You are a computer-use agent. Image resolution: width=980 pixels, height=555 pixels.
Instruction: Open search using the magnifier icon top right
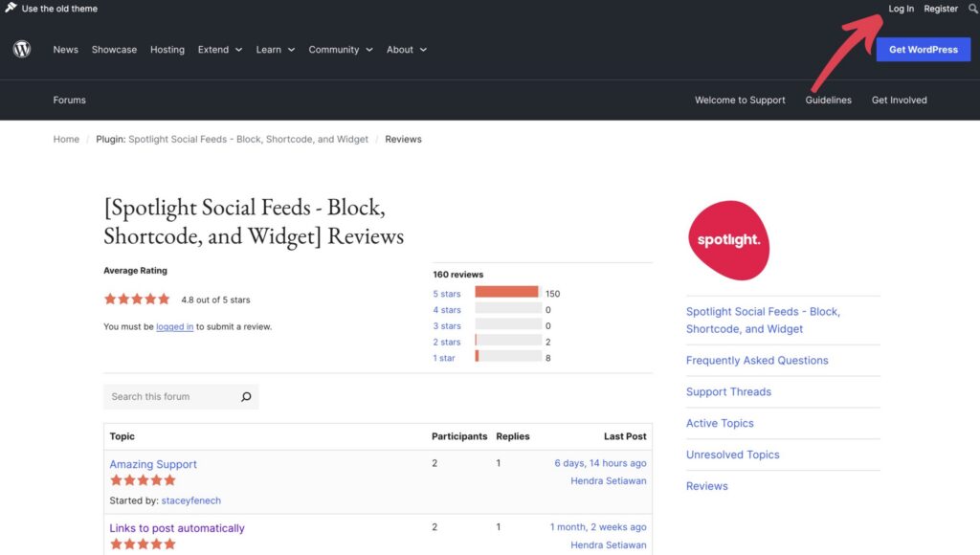point(971,8)
